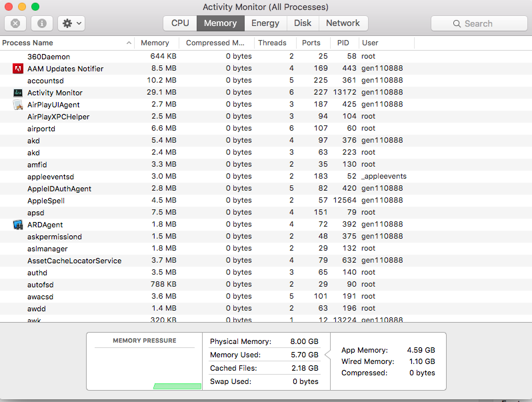Click the Quit Process (X) toolbar button

tap(15, 23)
